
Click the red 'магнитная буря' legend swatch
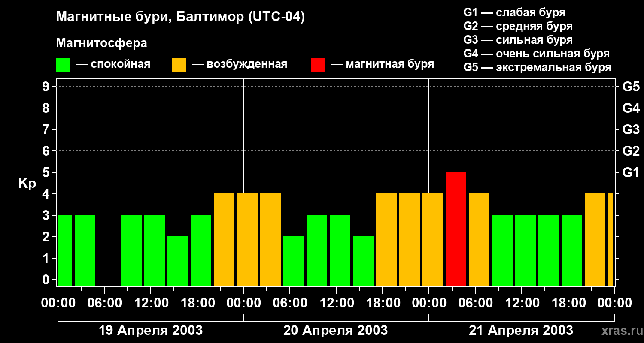coord(318,65)
